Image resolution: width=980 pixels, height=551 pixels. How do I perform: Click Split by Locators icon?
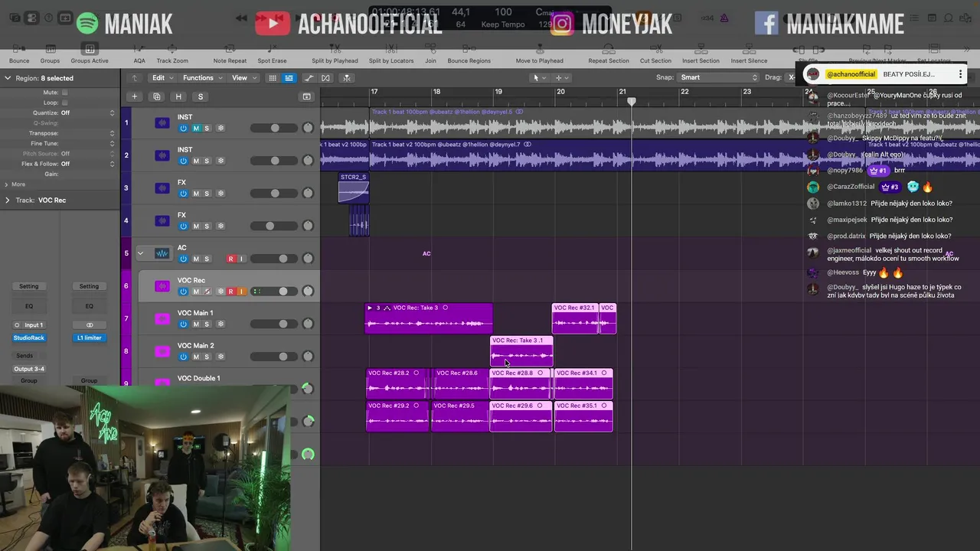[x=390, y=50]
